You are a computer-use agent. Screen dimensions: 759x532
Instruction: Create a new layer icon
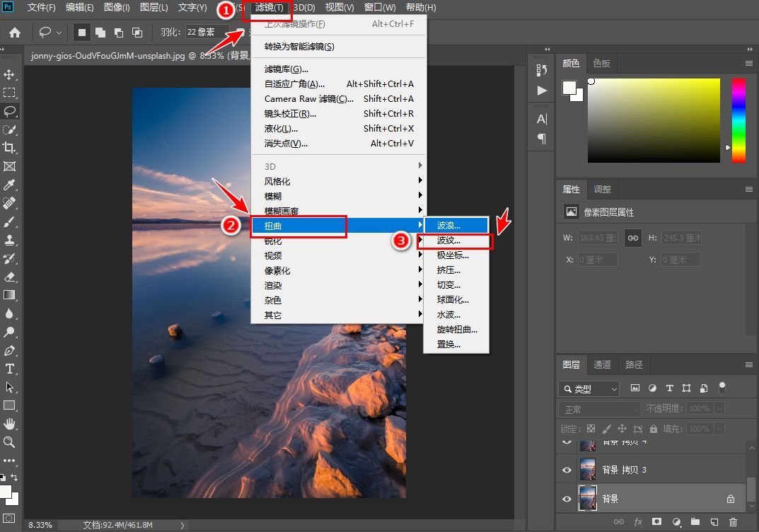(x=714, y=521)
